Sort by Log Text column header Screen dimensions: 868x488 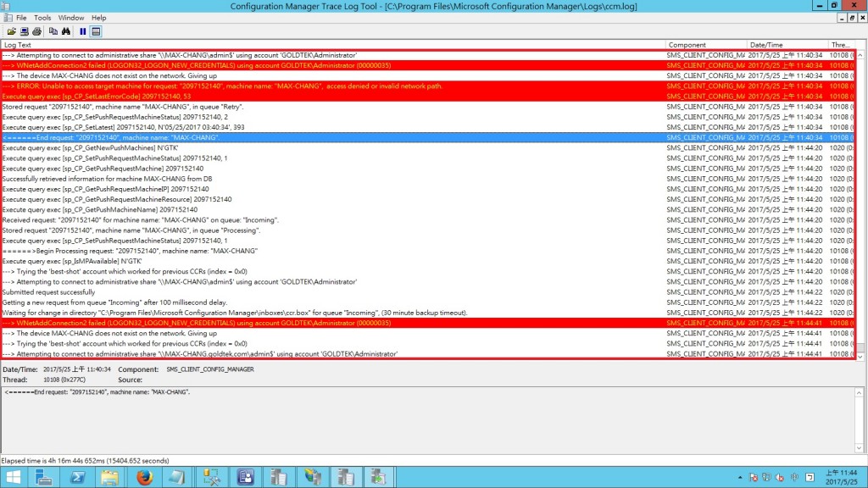point(333,45)
